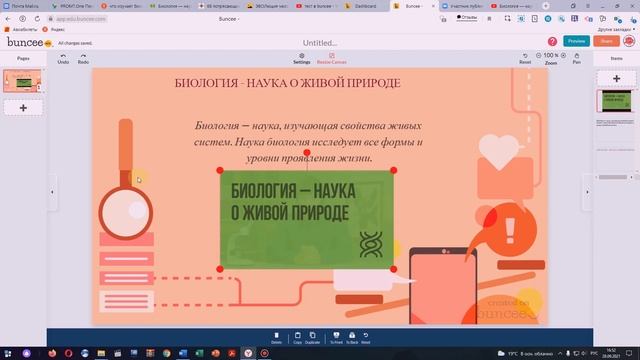The width and height of the screenshot is (640, 360).
Task: Rename the Untitled... project title
Action: (x=320, y=43)
